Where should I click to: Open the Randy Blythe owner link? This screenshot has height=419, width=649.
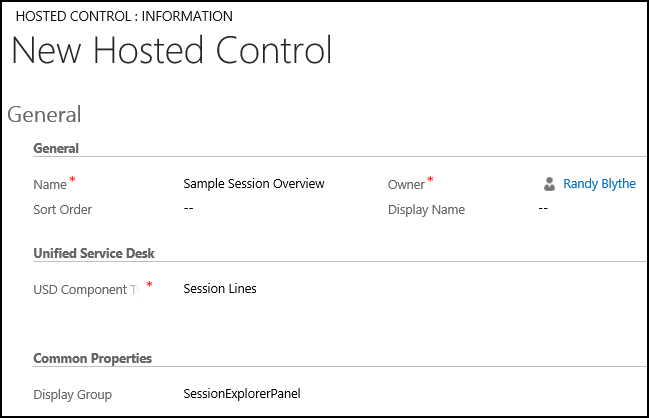pos(599,184)
